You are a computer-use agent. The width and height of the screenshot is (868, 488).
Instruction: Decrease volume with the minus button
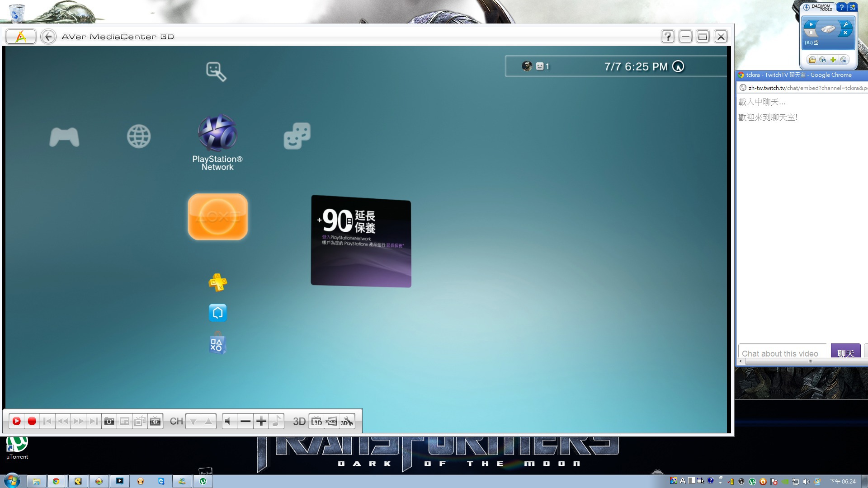(x=245, y=421)
